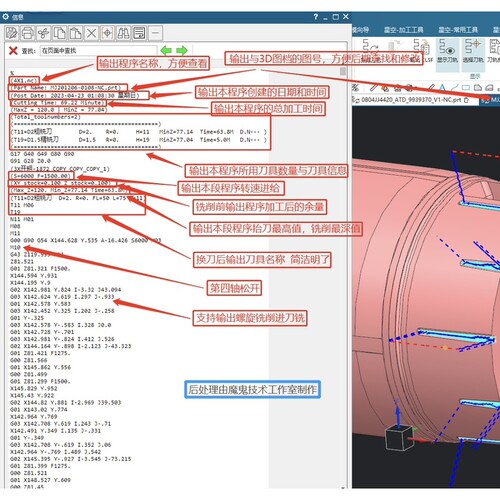The width and height of the screenshot is (500, 500).
Task: Click the window layout icon beside binoculars
Action: [x=139, y=33]
